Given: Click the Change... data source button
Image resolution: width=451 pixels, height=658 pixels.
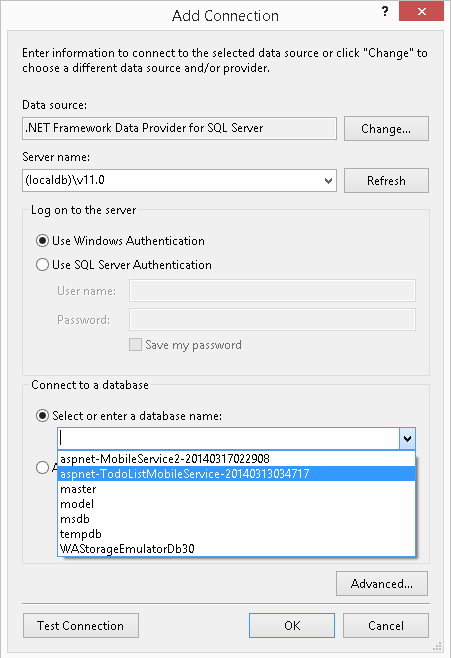Looking at the screenshot, I should [386, 129].
